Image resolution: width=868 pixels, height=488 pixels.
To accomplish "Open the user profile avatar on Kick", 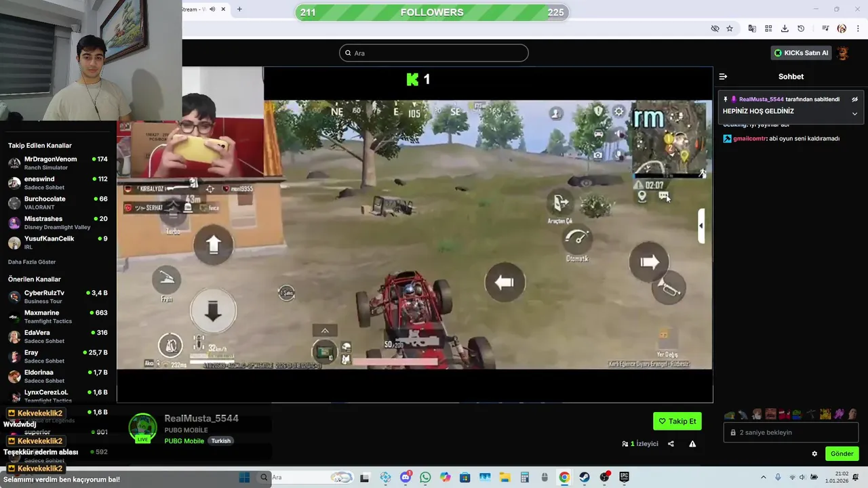I will point(843,53).
